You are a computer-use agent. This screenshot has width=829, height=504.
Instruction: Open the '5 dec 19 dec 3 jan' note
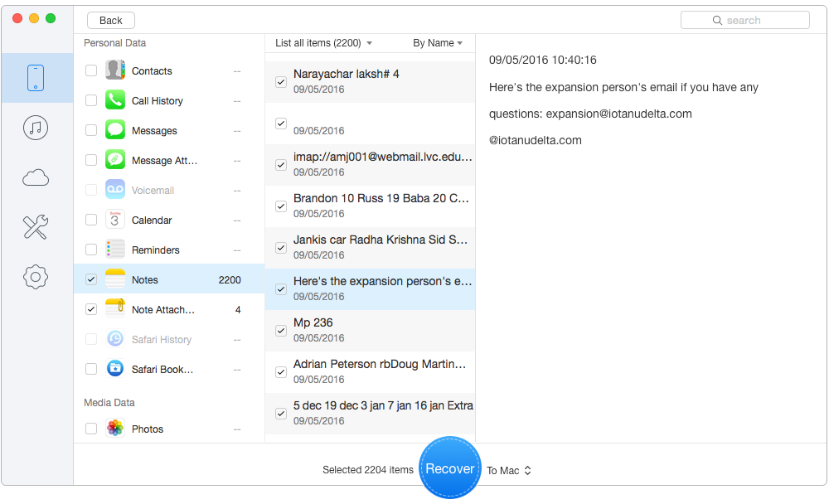click(x=370, y=414)
